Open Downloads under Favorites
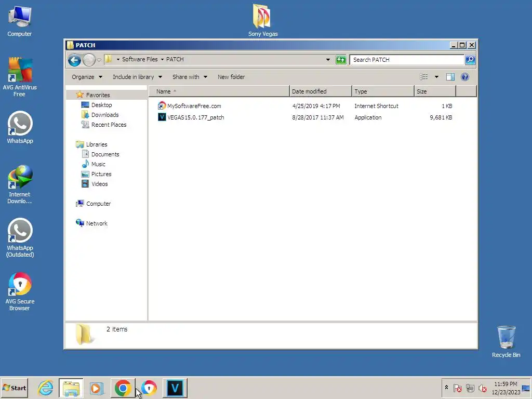The image size is (532, 399). point(105,115)
